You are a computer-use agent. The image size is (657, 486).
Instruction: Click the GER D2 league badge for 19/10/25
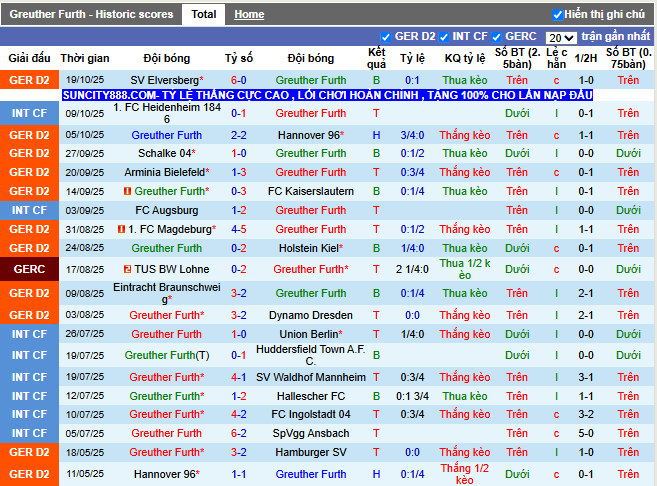point(29,79)
